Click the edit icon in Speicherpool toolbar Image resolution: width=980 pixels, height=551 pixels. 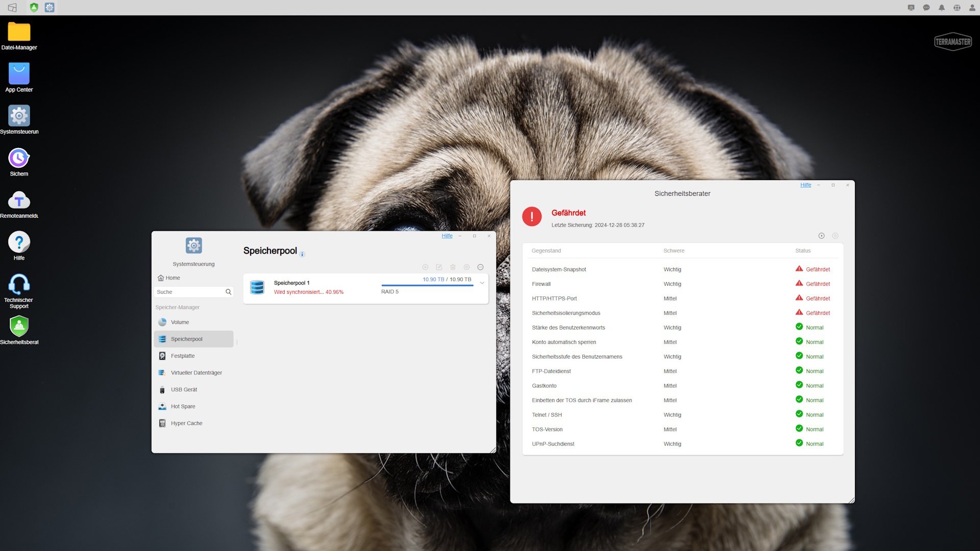(x=439, y=267)
